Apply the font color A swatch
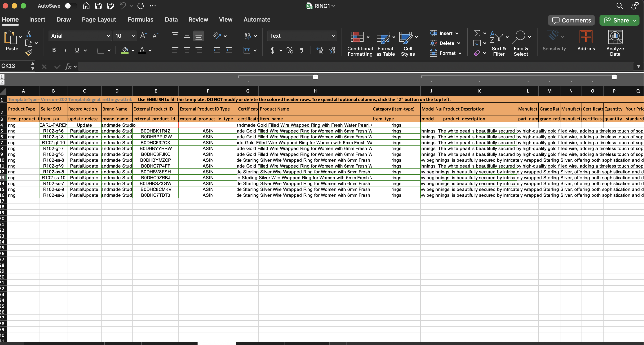644x345 pixels. point(142,50)
